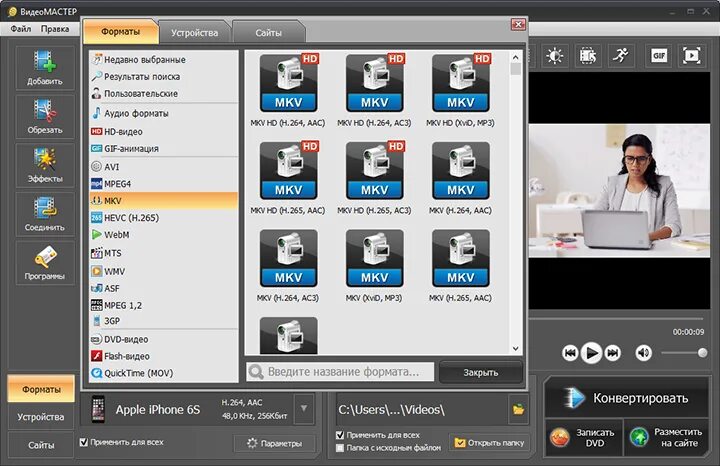Choose MKV HD (H.265, AAC) preset

pyautogui.click(x=288, y=178)
